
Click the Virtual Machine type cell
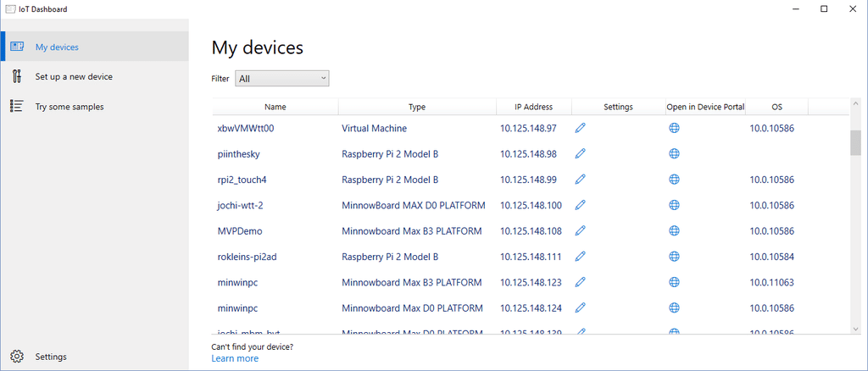pos(374,128)
